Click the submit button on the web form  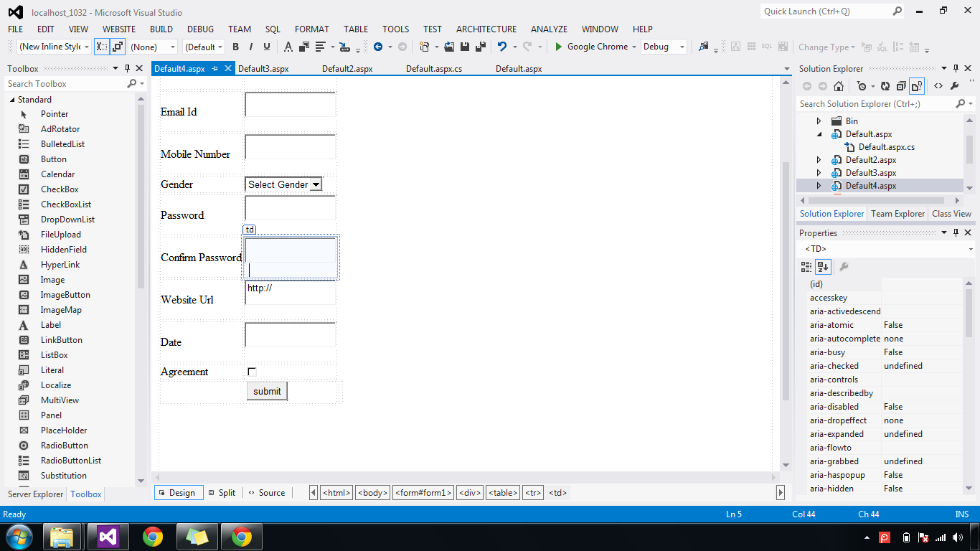pos(266,390)
